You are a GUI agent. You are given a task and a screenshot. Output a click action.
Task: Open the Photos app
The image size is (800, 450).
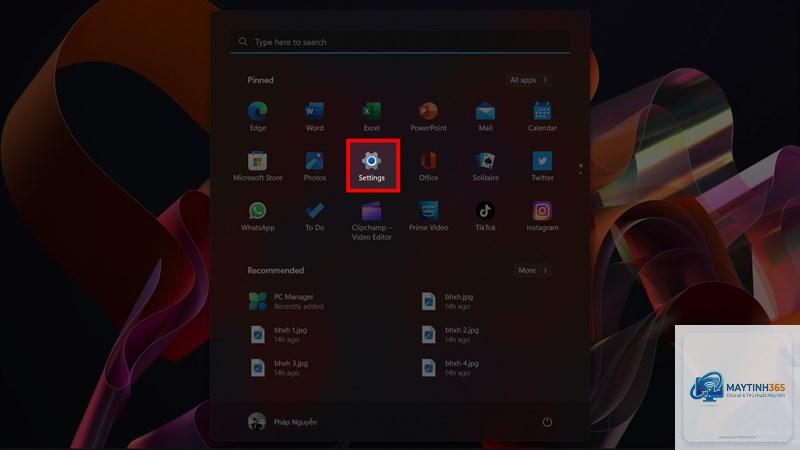(x=314, y=166)
